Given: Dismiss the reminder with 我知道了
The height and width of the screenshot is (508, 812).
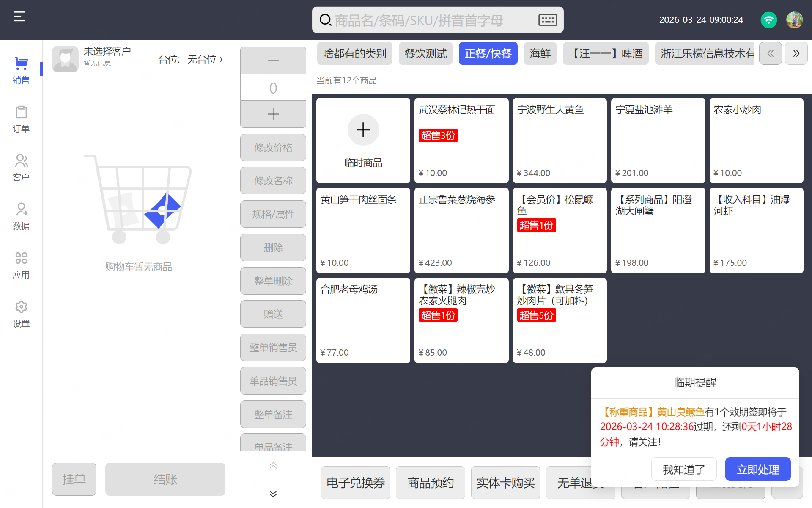Looking at the screenshot, I should coord(683,469).
